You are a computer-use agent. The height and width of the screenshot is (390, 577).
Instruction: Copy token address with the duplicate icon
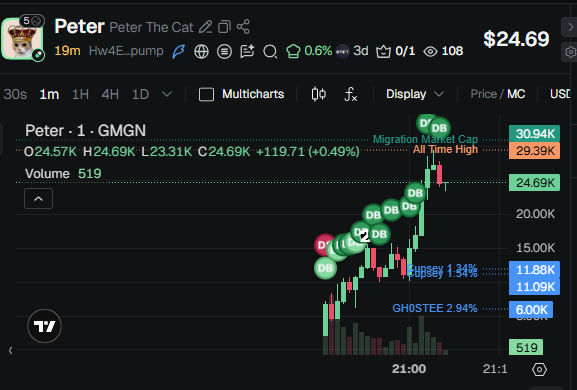tap(224, 27)
